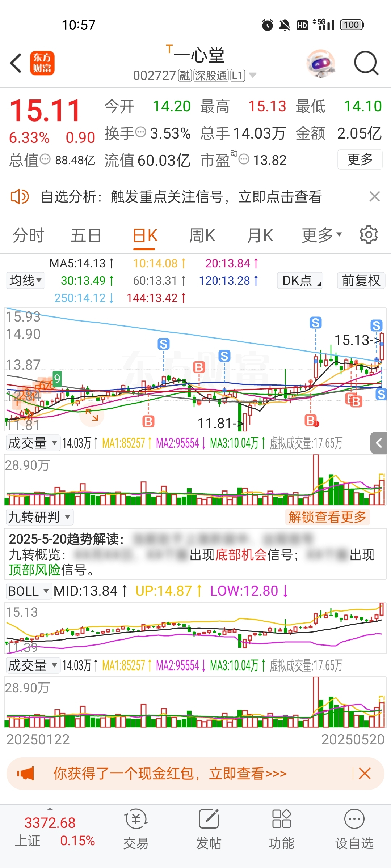Tap the S marker at top right of K chart
391x868 pixels.
[x=377, y=325]
